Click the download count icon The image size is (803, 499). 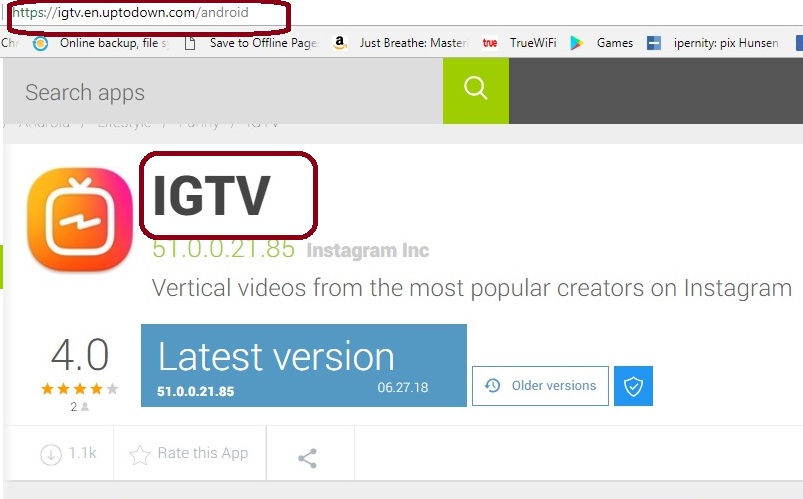[51, 454]
